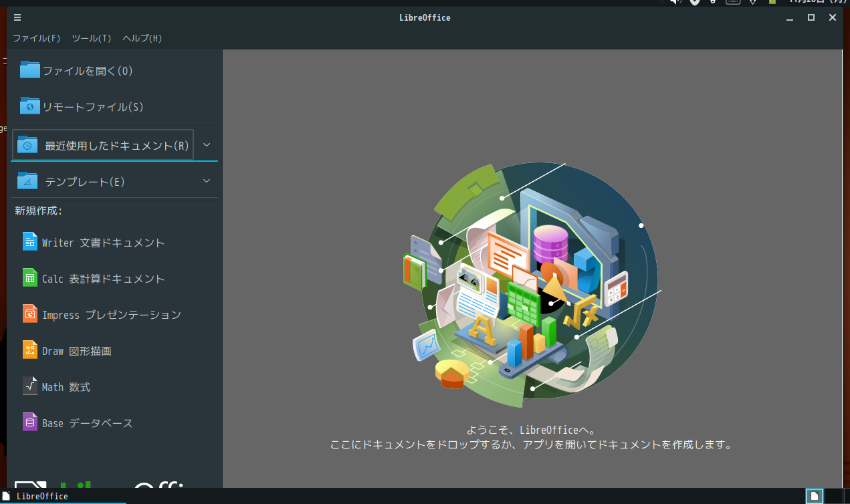Expand the templates dropdown arrow

coord(207,181)
